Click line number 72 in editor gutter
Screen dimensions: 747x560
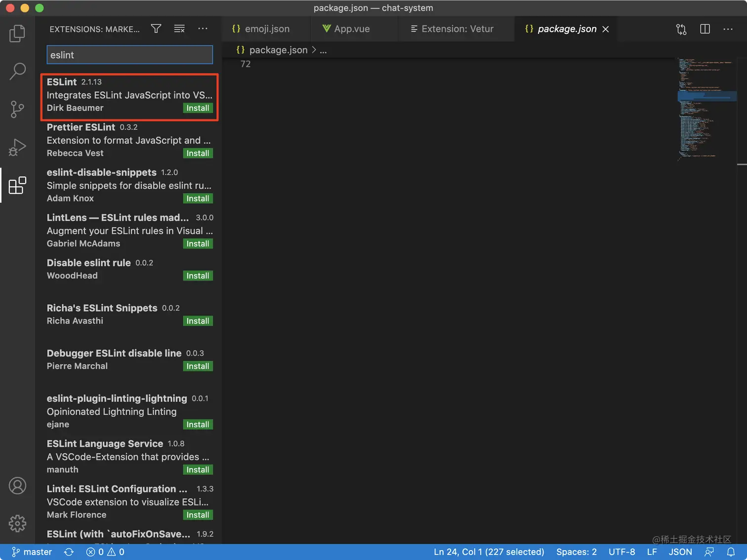point(245,64)
